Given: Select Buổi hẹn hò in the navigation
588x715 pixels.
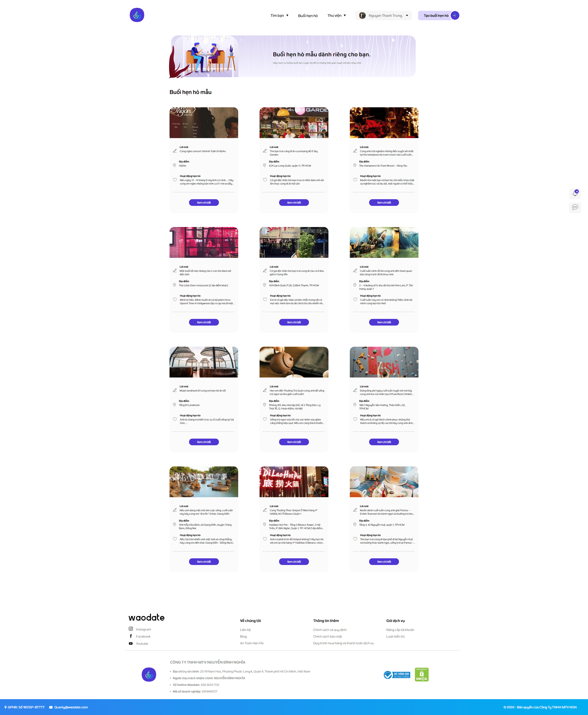Looking at the screenshot, I should point(308,15).
